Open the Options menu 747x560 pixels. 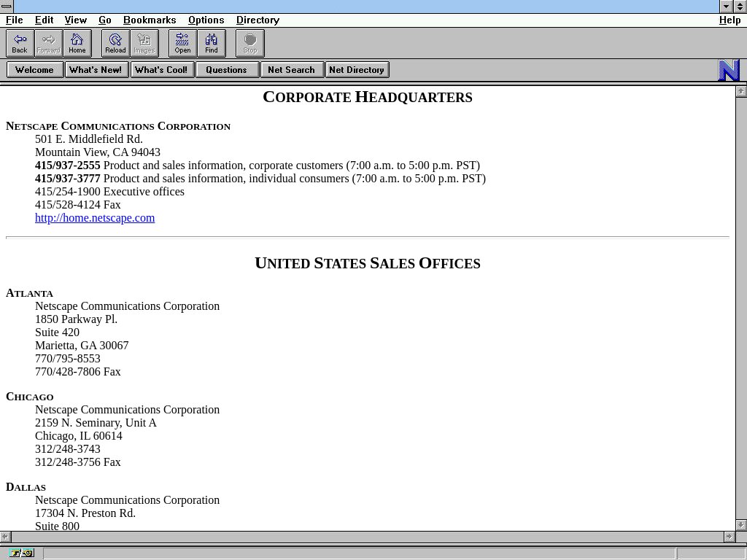(x=206, y=20)
